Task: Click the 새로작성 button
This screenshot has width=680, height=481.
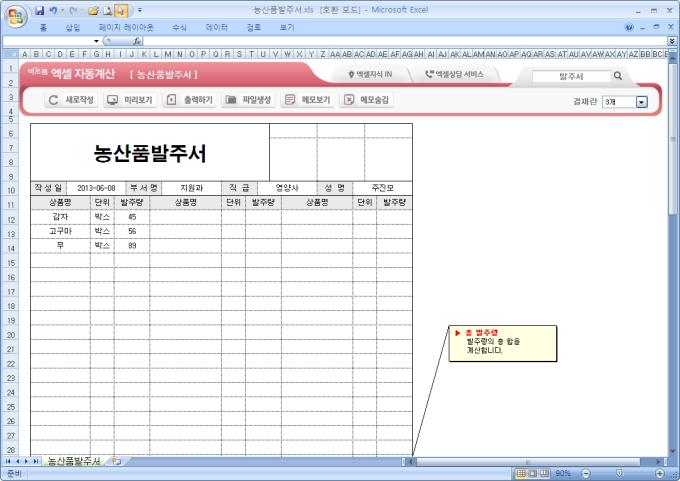Action: (x=71, y=100)
